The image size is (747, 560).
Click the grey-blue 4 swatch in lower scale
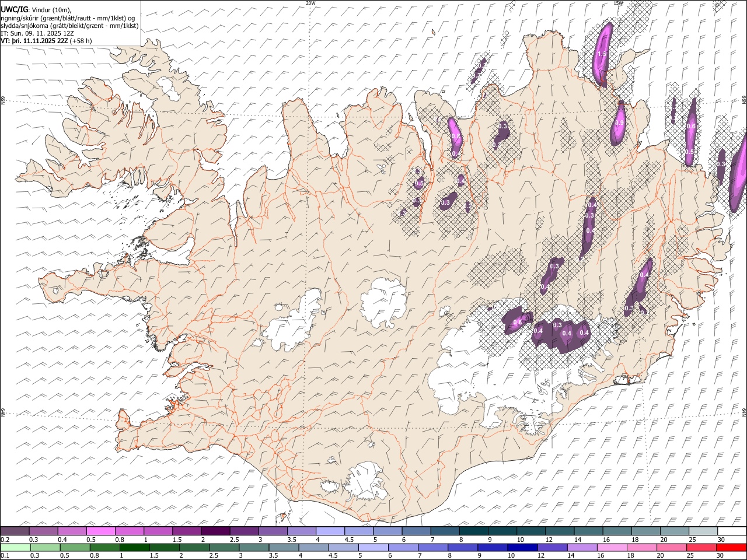coord(314,547)
